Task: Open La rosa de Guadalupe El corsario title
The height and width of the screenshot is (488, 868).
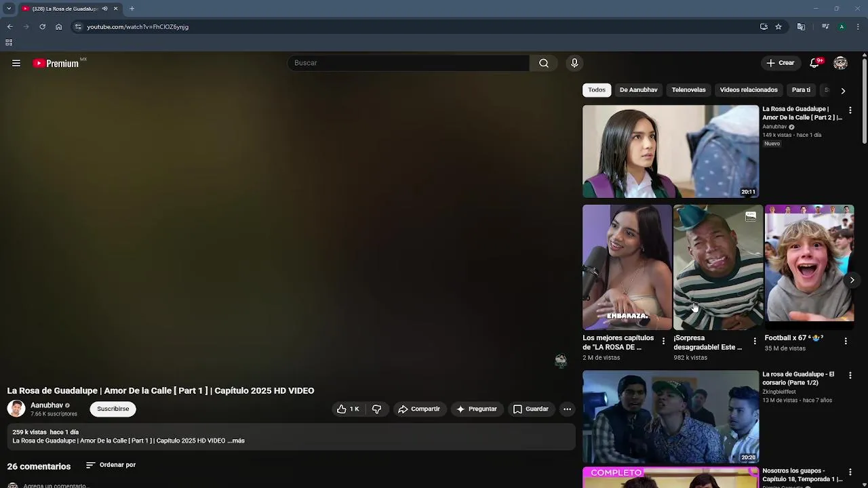Action: point(798,378)
